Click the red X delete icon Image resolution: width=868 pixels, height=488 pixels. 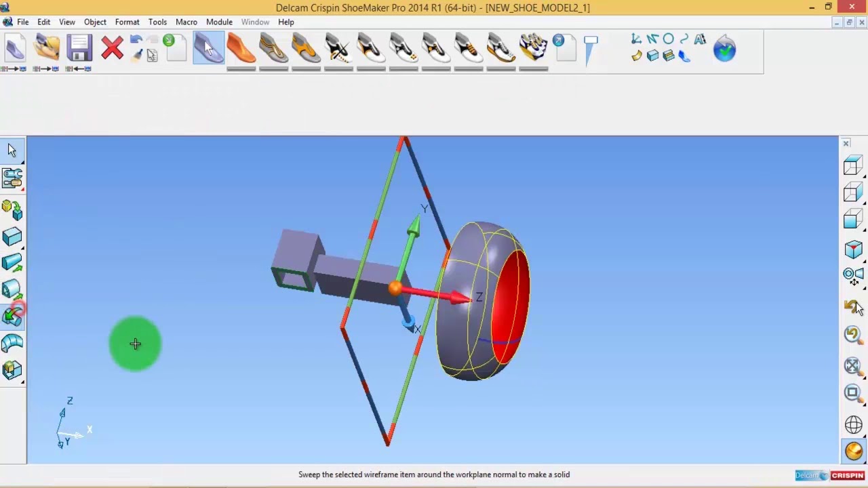[x=112, y=49]
